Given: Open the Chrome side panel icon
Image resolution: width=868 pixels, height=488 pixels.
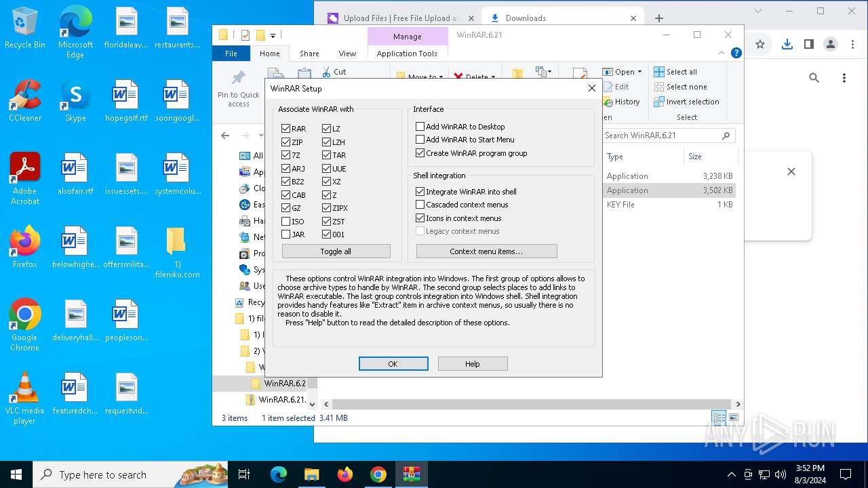Looking at the screenshot, I should 809,44.
